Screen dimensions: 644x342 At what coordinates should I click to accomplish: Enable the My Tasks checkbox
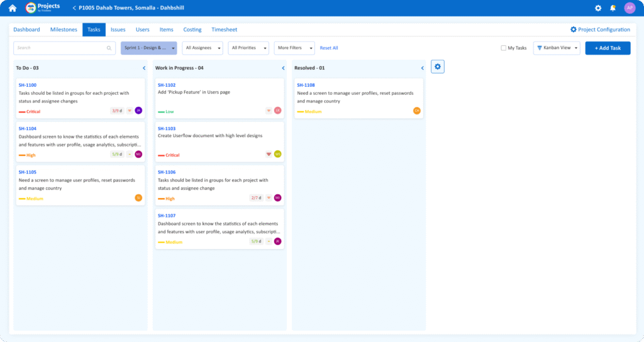click(503, 48)
